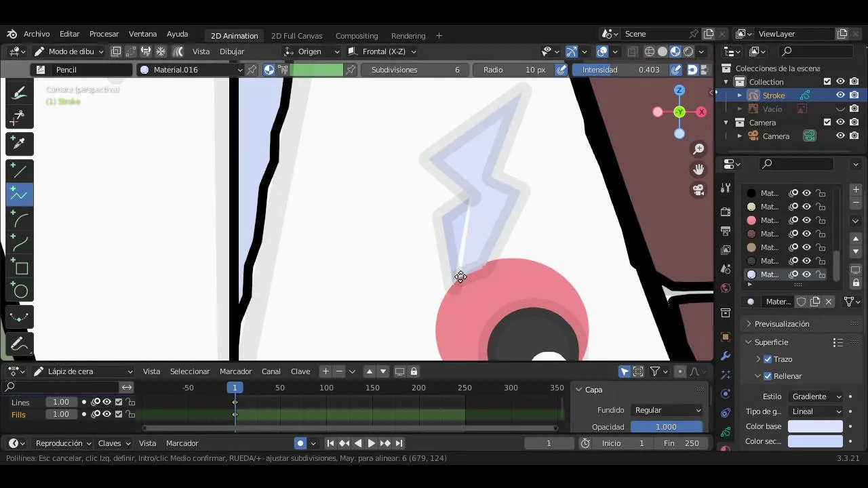
Task: Open the Editar menu
Action: (x=69, y=34)
